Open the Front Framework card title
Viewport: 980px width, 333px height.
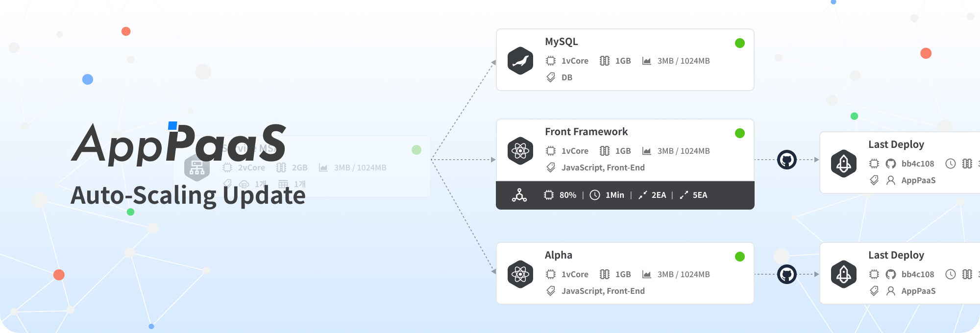pyautogui.click(x=586, y=132)
